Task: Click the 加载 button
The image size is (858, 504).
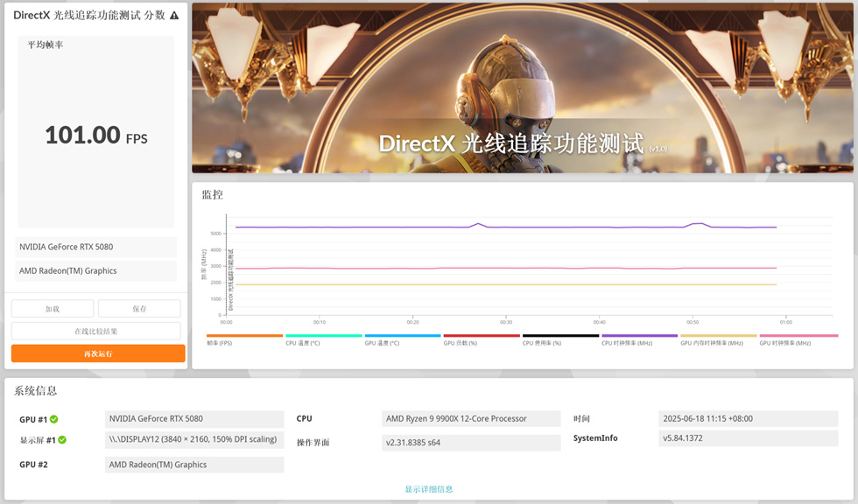Action: pos(53,309)
